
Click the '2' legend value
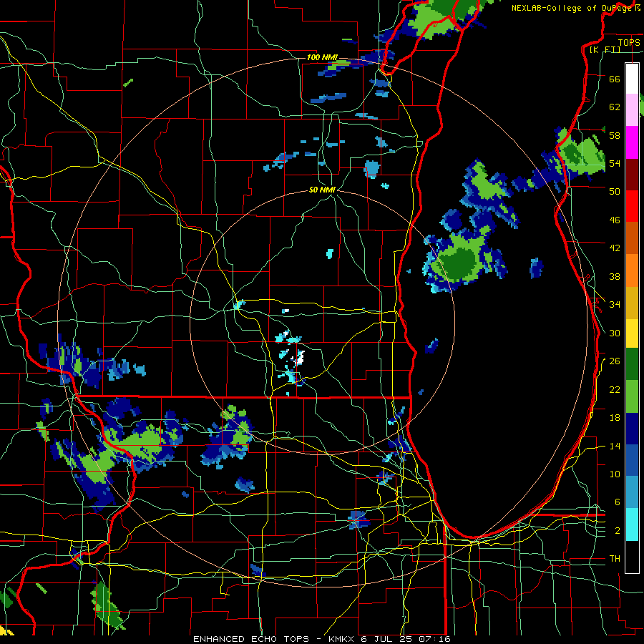(x=618, y=530)
